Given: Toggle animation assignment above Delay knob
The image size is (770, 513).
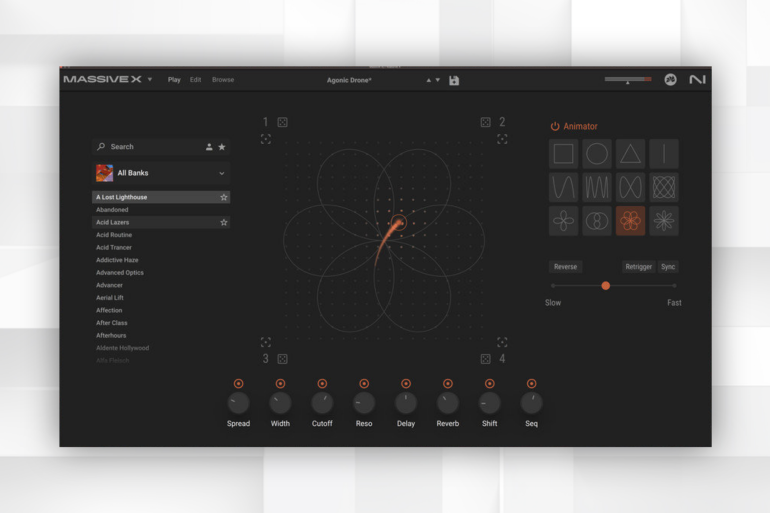Looking at the screenshot, I should point(406,383).
